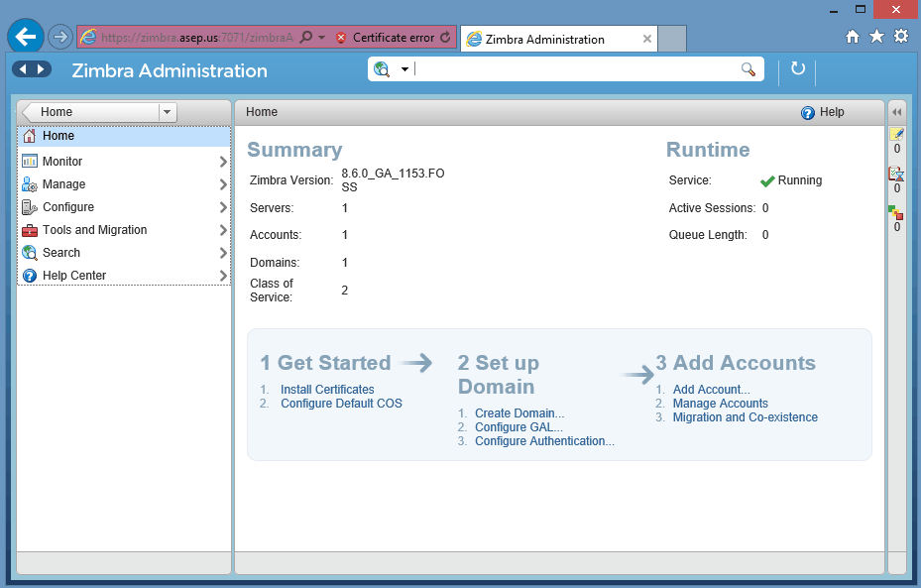Click the server status colored squares icon
The image size is (921, 588).
coord(896,212)
